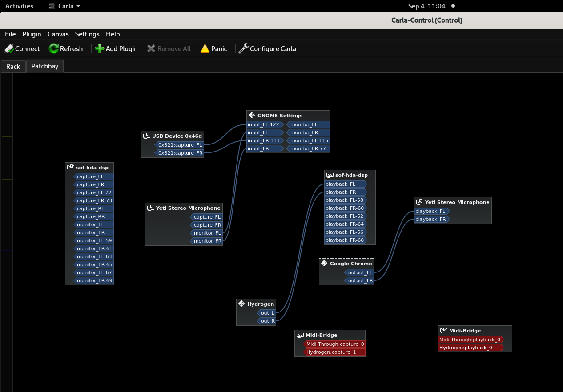Open the Canvas menu
563x392 pixels.
tap(58, 34)
